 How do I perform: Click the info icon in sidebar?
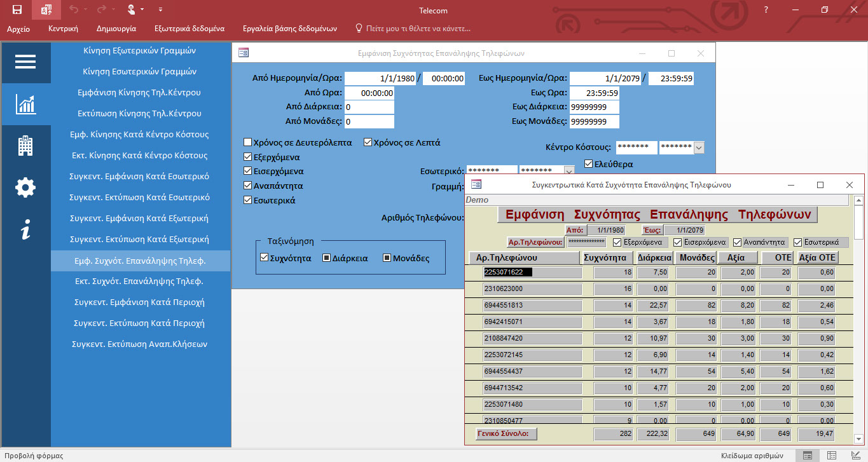coord(25,229)
